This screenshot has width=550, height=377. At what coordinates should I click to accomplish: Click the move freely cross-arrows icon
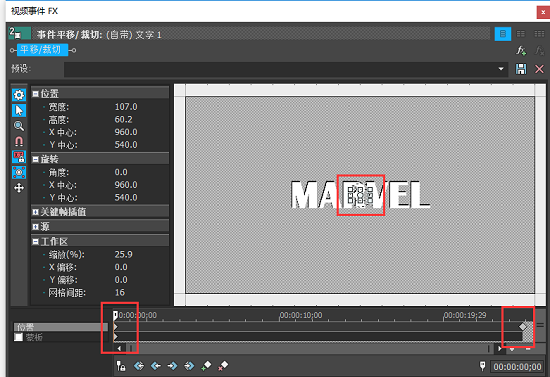coord(19,188)
